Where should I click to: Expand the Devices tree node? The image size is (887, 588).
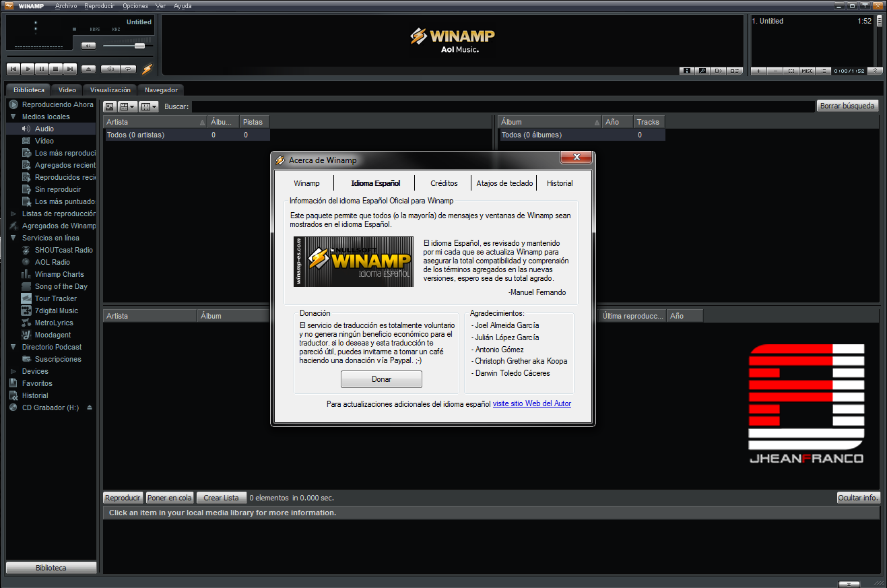13,371
